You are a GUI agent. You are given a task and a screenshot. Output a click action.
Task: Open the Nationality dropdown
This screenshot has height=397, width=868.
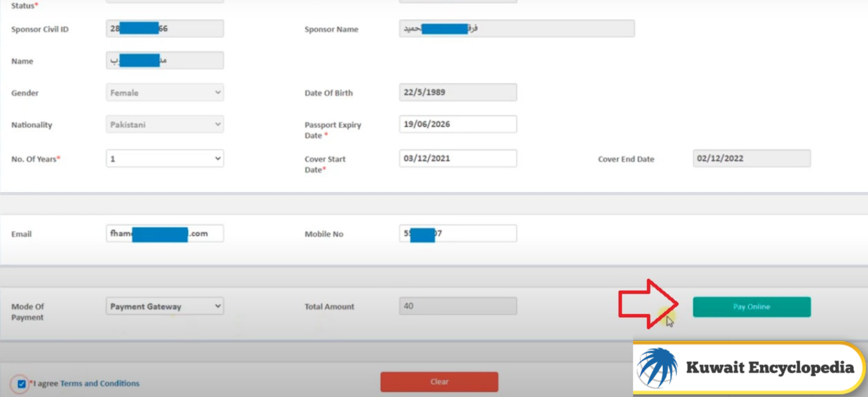click(164, 124)
